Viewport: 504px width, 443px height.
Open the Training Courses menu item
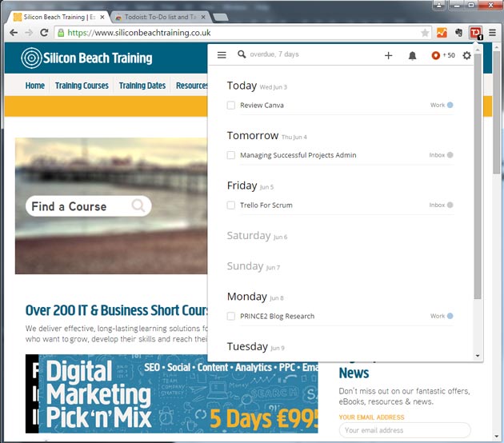coord(82,86)
